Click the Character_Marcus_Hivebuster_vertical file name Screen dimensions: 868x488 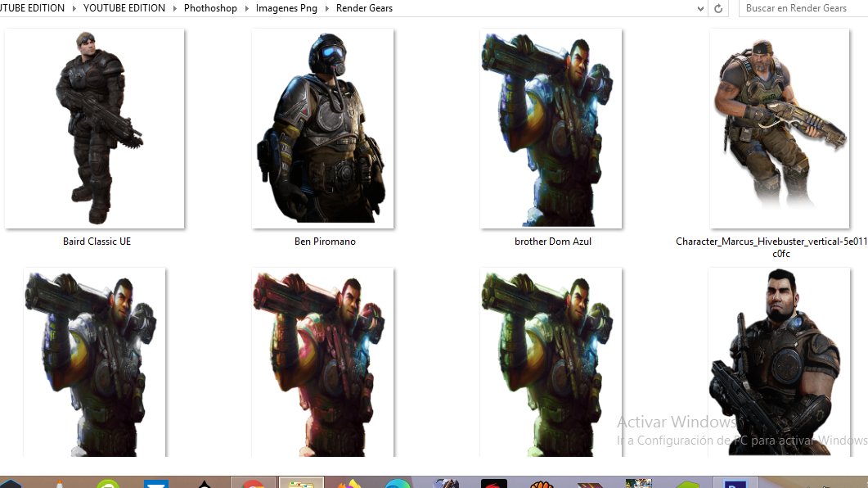771,247
